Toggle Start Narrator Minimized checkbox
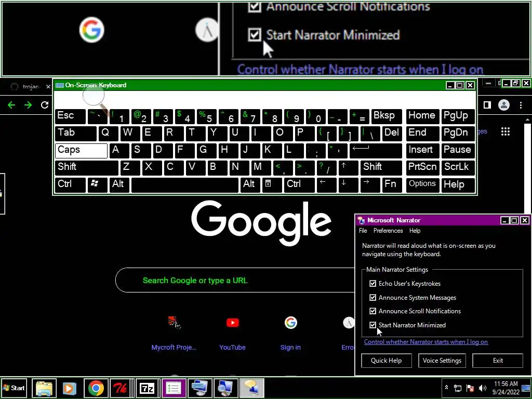 click(373, 325)
